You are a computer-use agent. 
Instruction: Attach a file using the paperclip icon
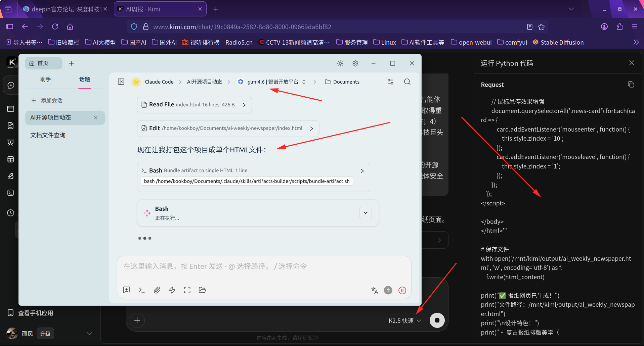click(157, 290)
